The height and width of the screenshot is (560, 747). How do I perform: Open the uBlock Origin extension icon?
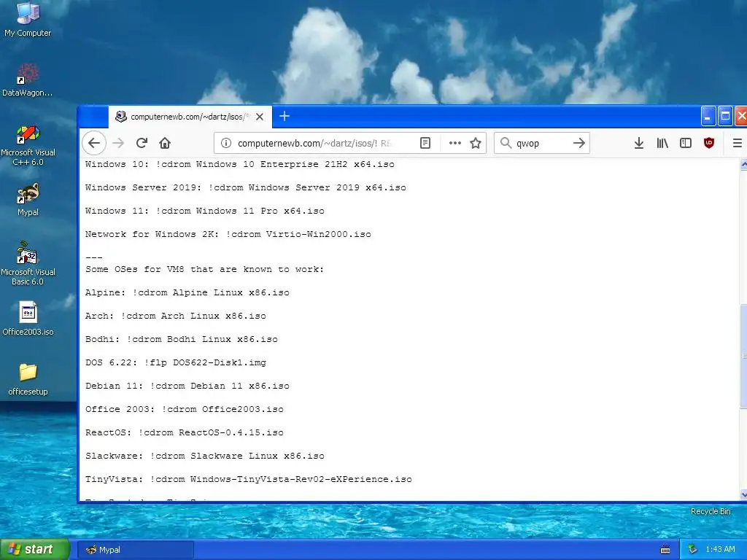[x=709, y=143]
